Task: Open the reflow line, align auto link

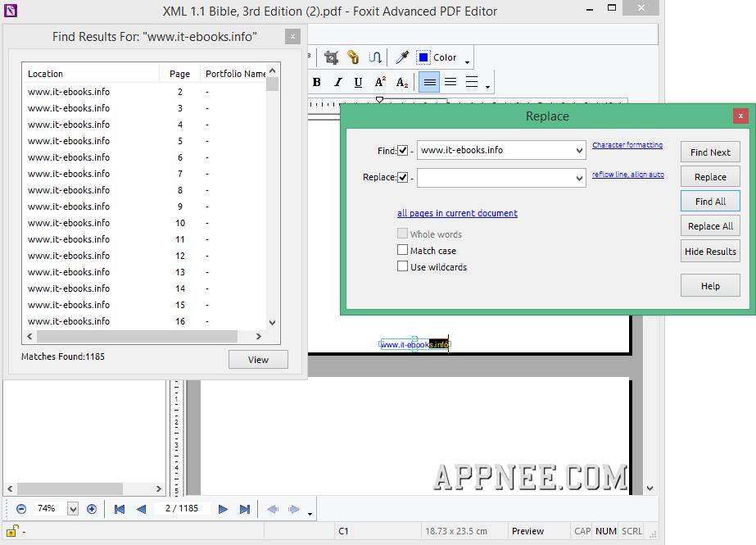Action: [x=627, y=174]
